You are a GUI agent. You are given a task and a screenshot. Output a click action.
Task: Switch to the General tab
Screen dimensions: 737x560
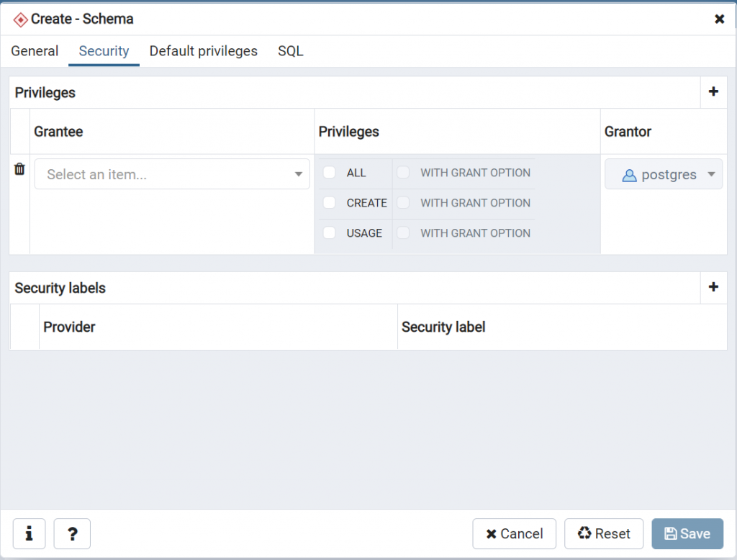click(35, 51)
